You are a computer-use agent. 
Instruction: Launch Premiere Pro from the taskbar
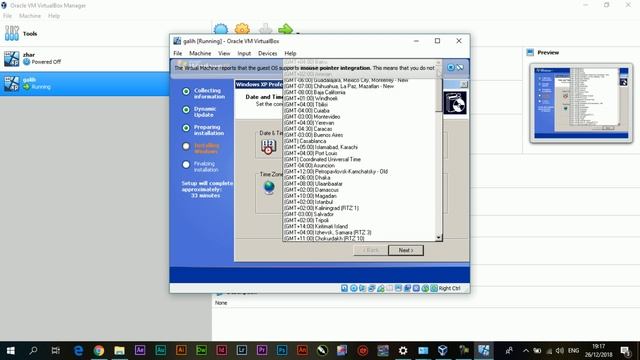click(262, 351)
